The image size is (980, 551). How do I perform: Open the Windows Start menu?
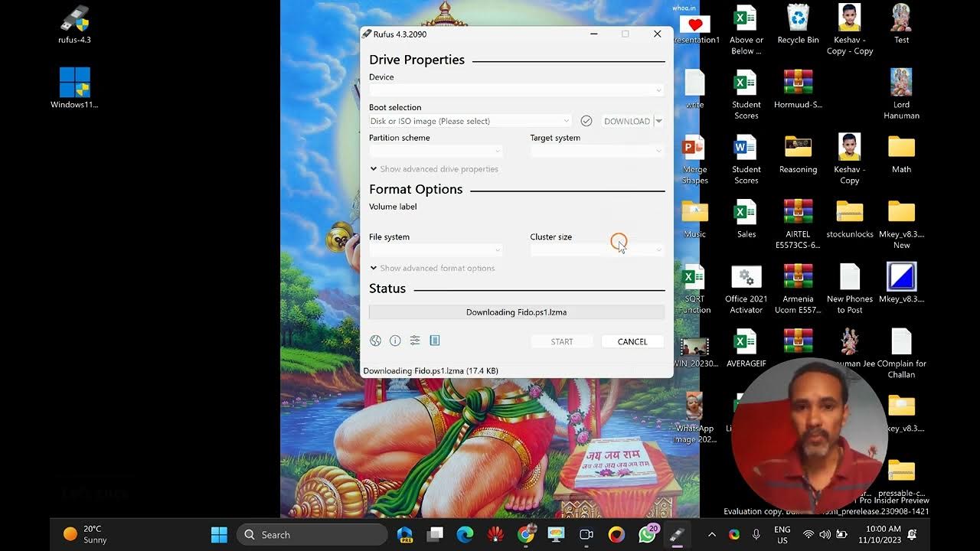click(x=219, y=535)
